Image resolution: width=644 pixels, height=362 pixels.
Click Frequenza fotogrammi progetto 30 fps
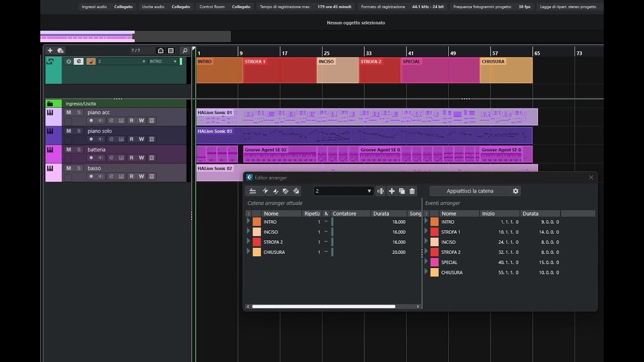pyautogui.click(x=524, y=7)
